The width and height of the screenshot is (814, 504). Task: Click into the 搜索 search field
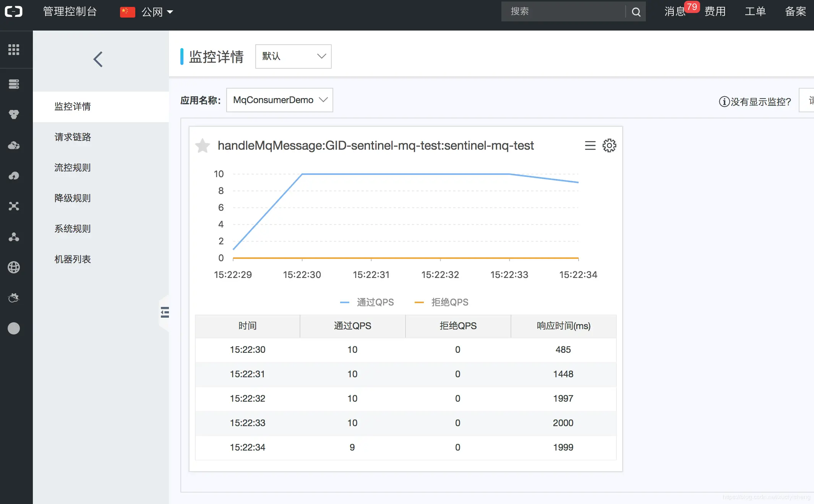563,11
